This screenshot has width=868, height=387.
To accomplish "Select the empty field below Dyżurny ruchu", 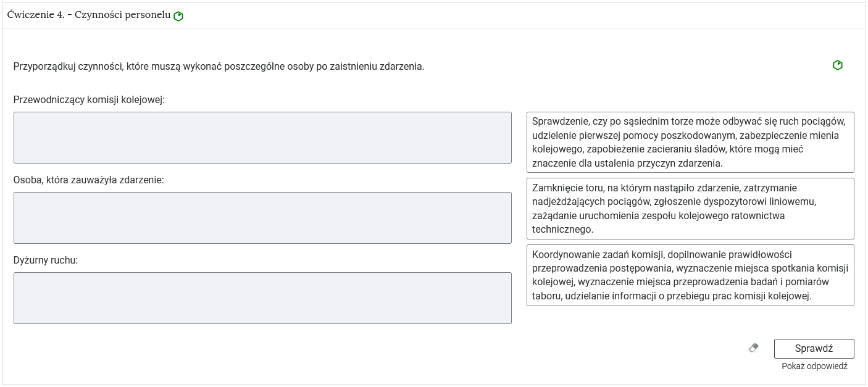I will point(262,298).
